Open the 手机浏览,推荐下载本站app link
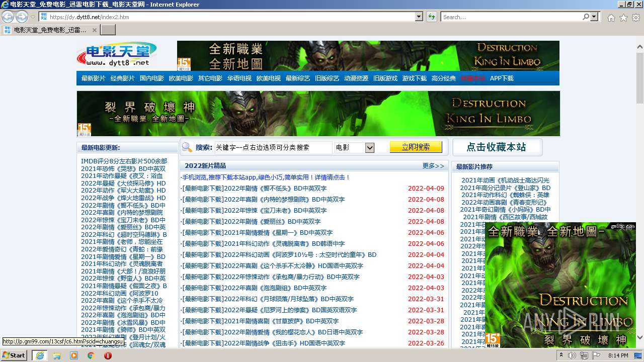Image resolution: width=644 pixels, height=362 pixels. [266, 177]
